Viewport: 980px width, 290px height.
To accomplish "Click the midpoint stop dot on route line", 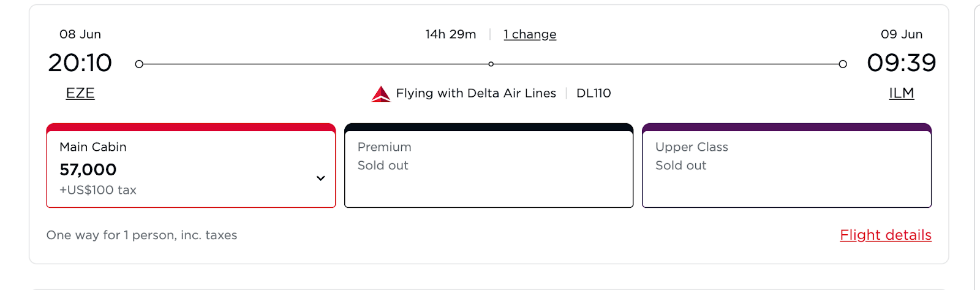I will tap(491, 64).
